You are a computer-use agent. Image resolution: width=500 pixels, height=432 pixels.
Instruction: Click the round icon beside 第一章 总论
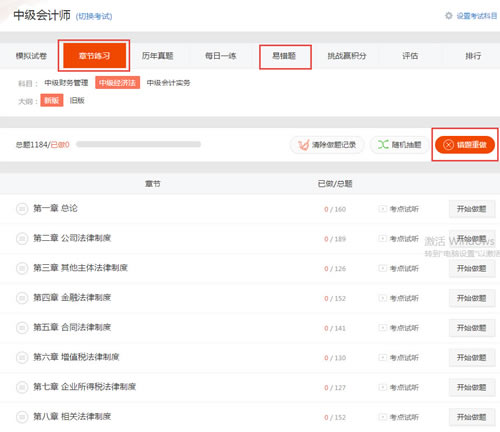22,209
